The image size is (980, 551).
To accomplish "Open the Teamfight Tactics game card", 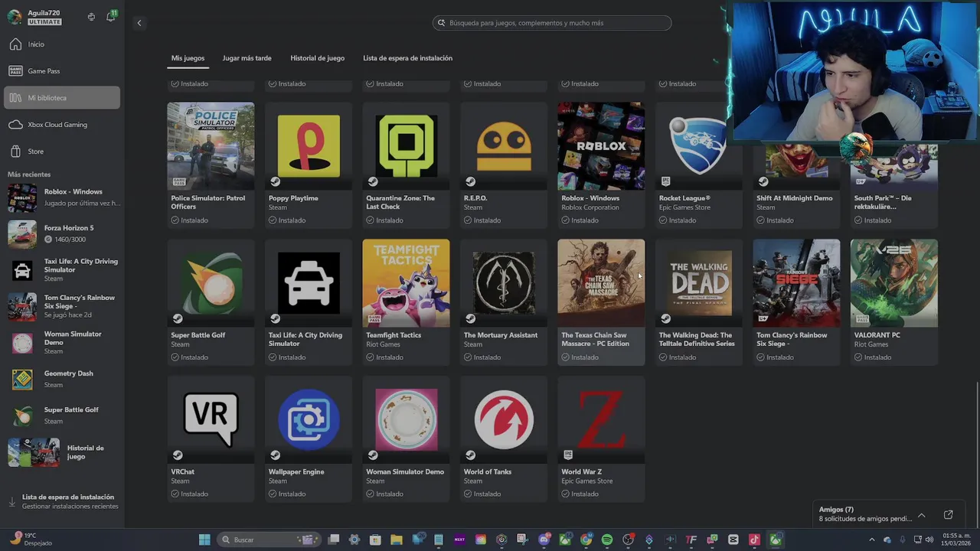I will 406,302.
